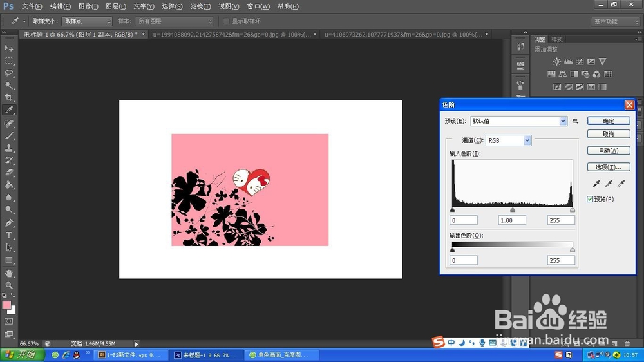
Task: Switch to the u=4106973262 document tab
Action: coord(404,35)
